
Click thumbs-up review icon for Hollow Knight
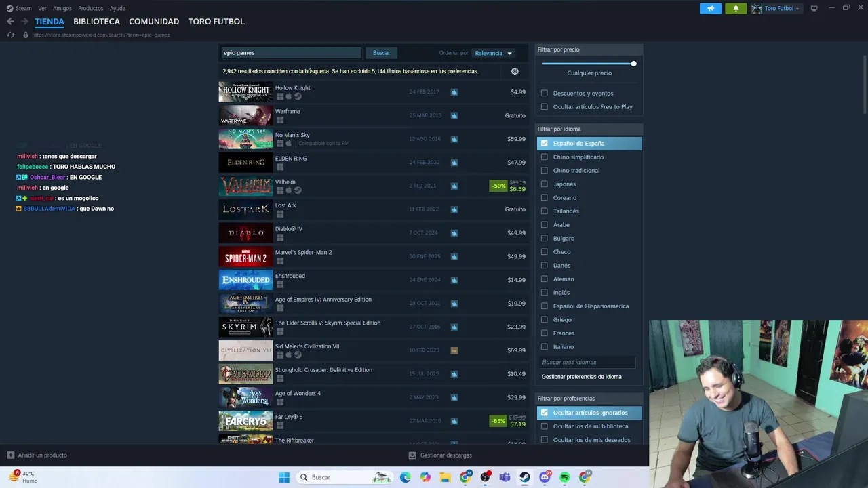tap(454, 92)
